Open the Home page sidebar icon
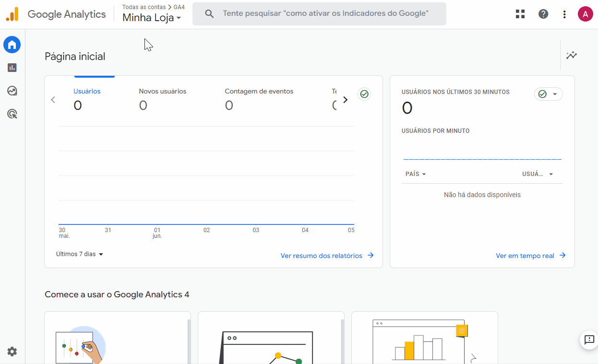598x364 pixels. 12,45
